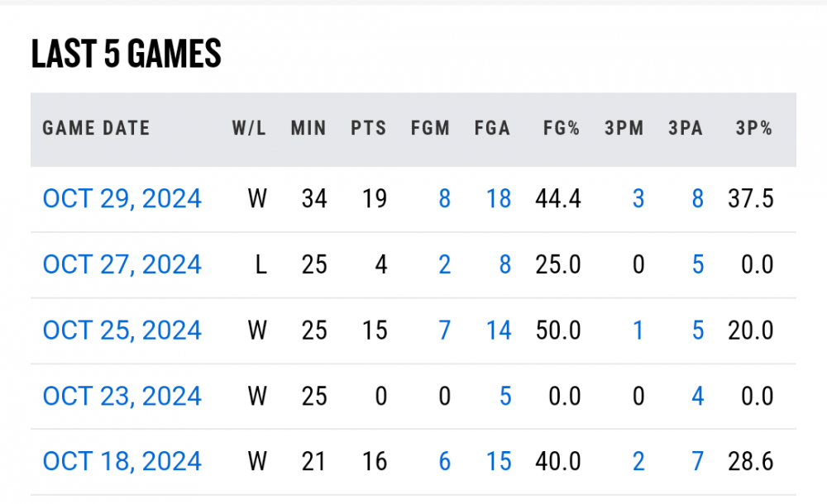
Task: Click FGM value 2 for Oct 27 game
Action: point(444,264)
